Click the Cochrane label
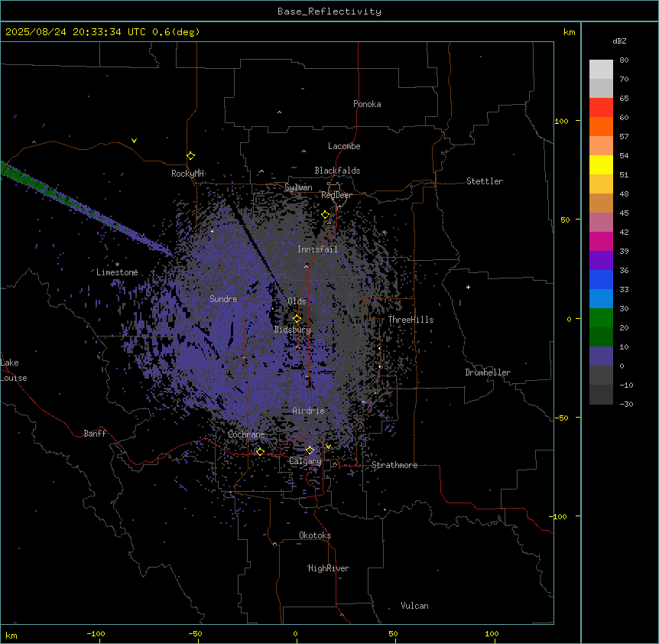659x644 pixels. pyautogui.click(x=246, y=434)
